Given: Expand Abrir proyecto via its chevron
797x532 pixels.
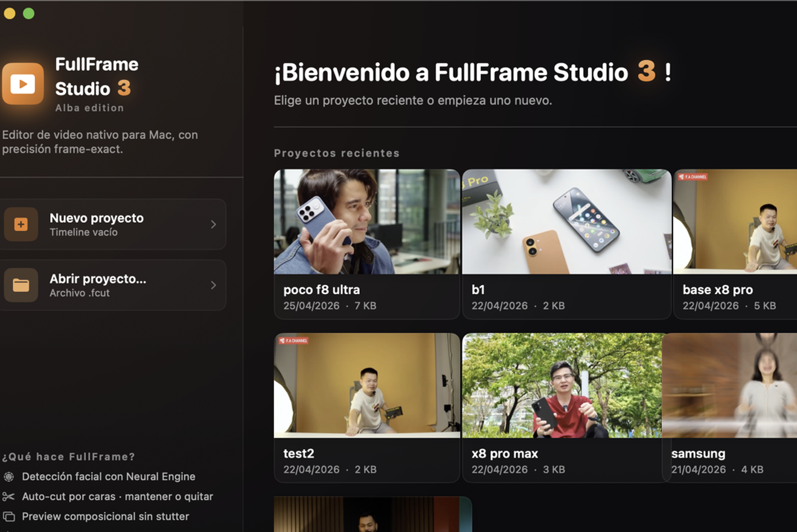Looking at the screenshot, I should point(213,284).
